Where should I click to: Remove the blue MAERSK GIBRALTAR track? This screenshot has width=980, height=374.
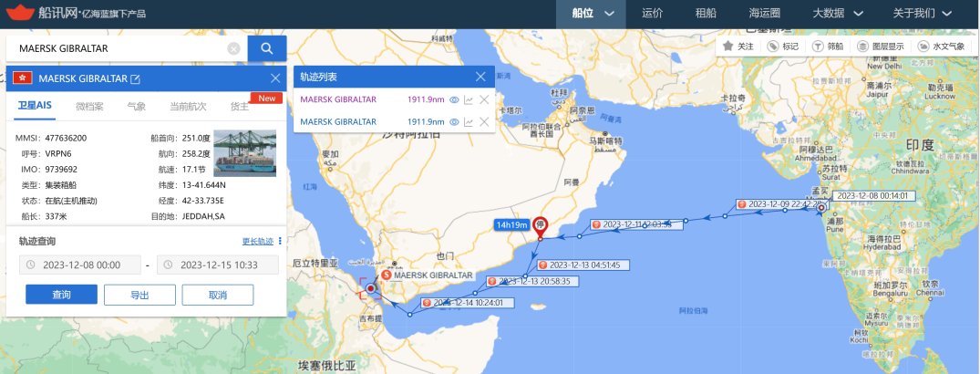tap(484, 122)
